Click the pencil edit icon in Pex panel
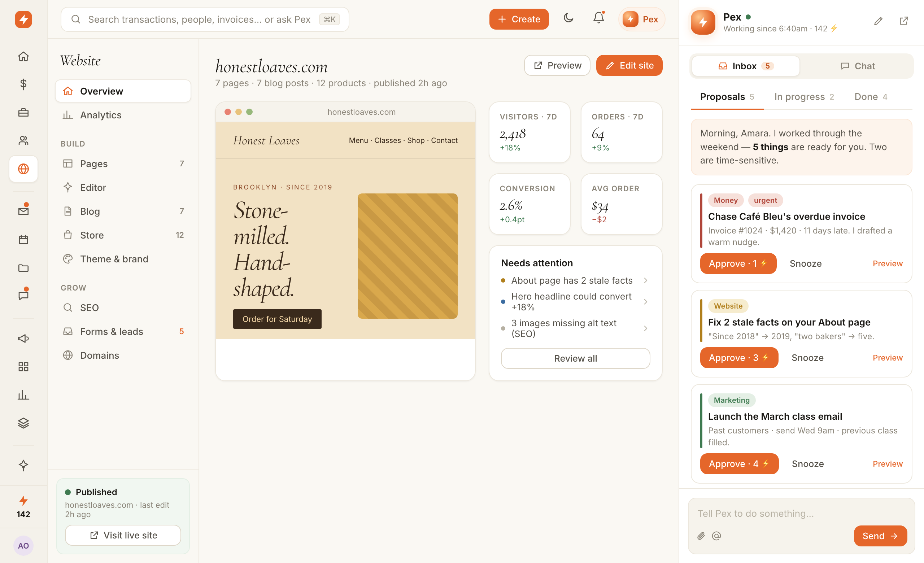Screen dimensions: 924x563 878,21
